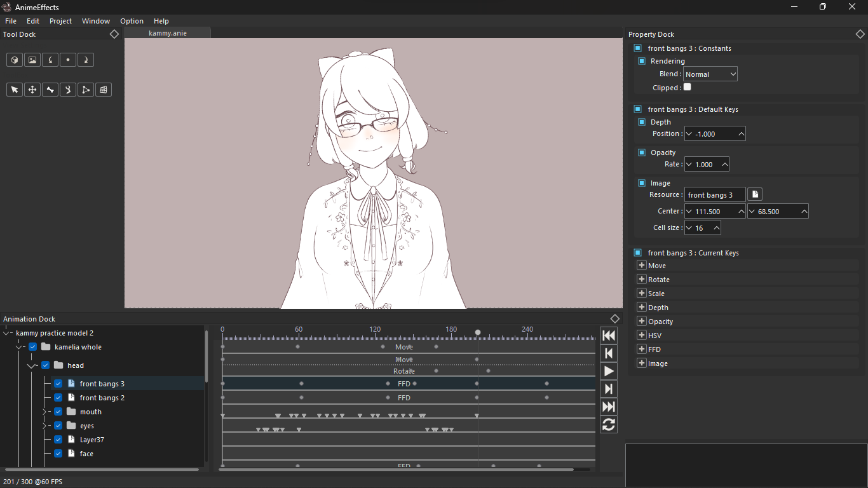This screenshot has width=868, height=488.
Task: Toggle visibility of mouth folder
Action: 58,412
